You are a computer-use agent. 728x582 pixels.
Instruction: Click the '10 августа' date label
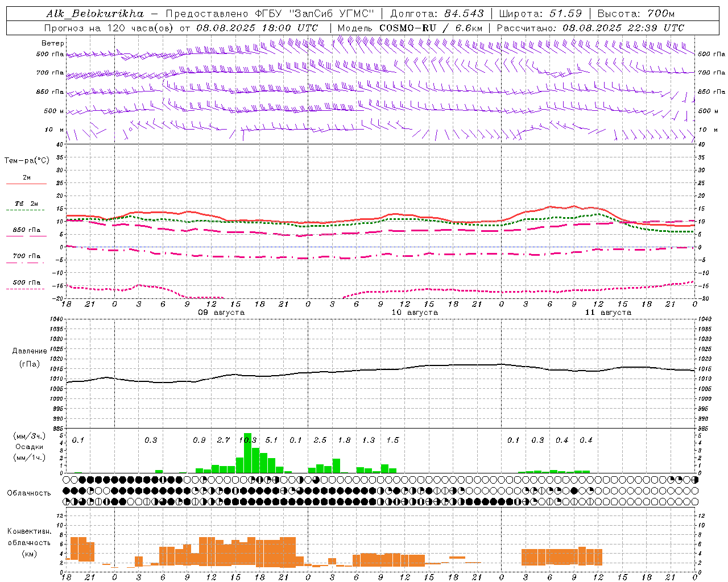pos(415,313)
